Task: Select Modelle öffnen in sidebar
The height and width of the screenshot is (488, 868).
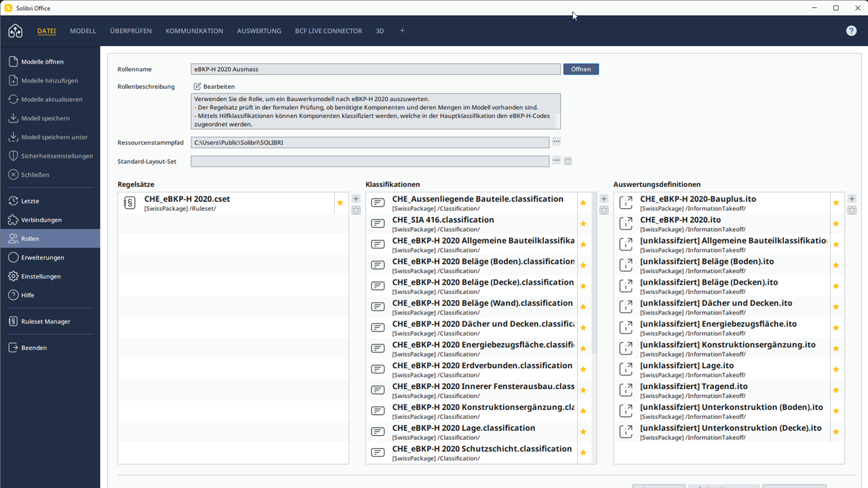Action: coord(50,62)
